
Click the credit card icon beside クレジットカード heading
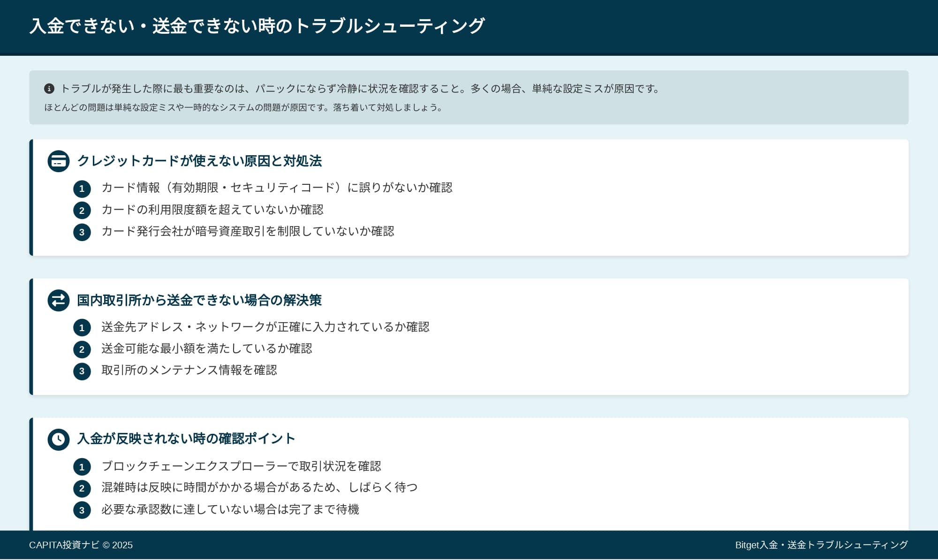tap(59, 161)
